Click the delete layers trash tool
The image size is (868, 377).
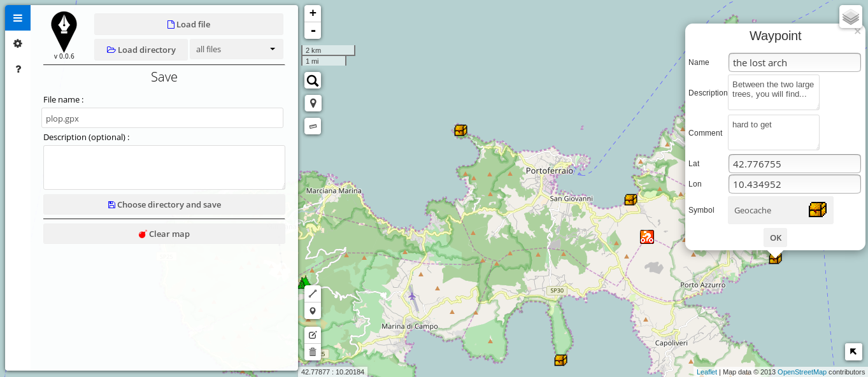[x=313, y=352]
